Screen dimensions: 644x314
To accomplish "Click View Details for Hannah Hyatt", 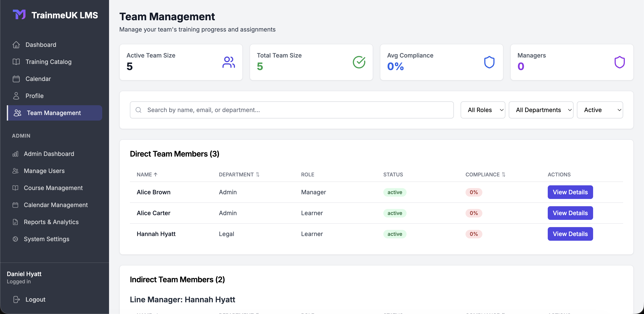I will coord(570,234).
